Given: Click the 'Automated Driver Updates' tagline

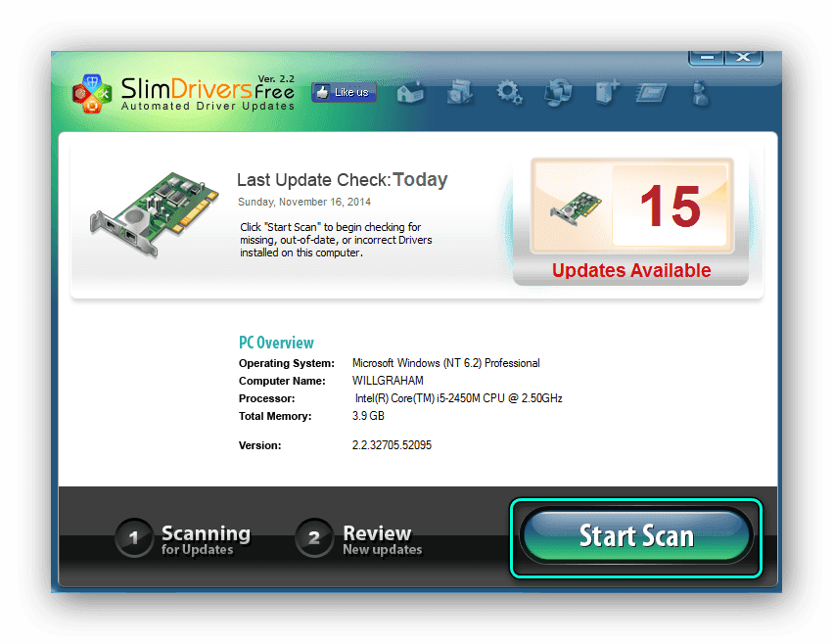Looking at the screenshot, I should tap(208, 106).
